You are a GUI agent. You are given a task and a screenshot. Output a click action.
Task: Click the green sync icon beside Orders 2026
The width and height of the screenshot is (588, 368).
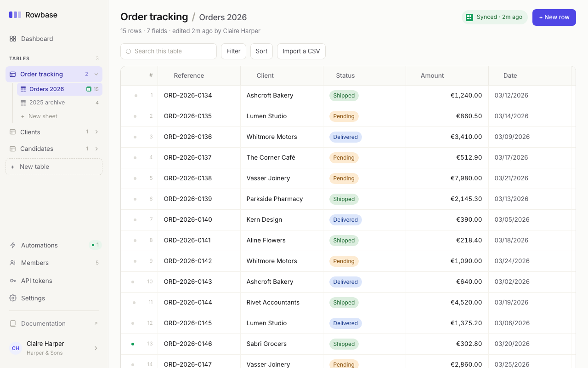point(89,89)
